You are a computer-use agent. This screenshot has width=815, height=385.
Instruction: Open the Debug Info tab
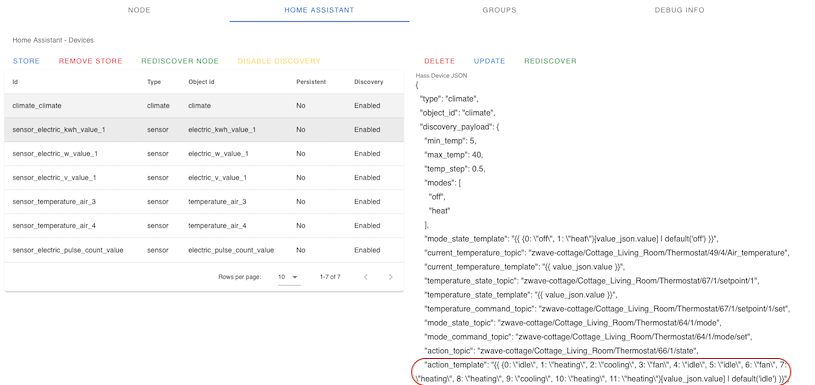click(x=679, y=10)
